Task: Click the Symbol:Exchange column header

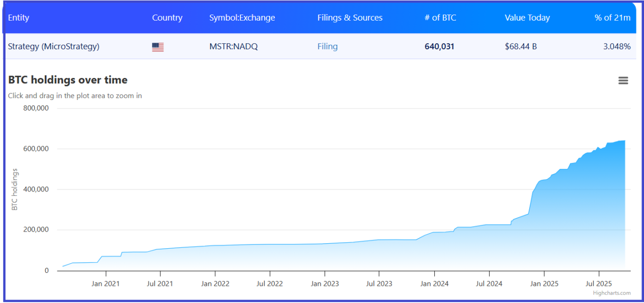Action: 242,18
